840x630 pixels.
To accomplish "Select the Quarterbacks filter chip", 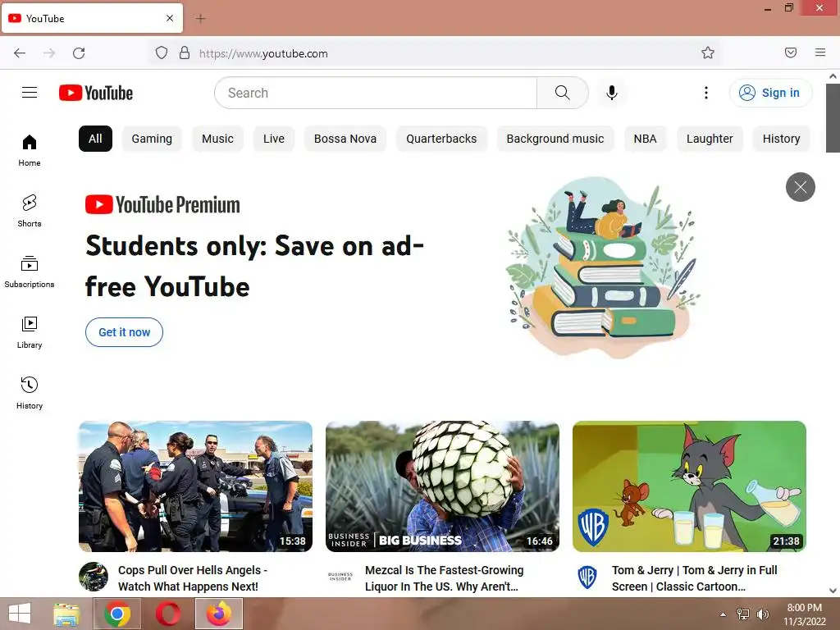I will pyautogui.click(x=441, y=139).
